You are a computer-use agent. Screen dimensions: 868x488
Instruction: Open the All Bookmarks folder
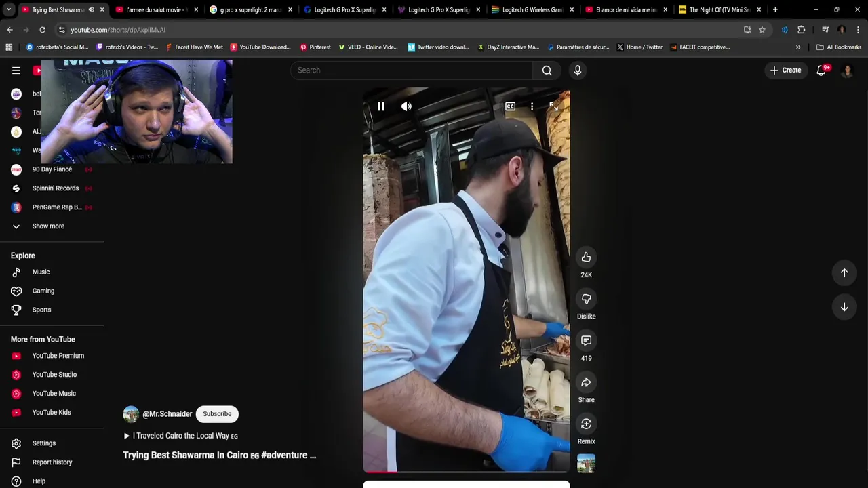(839, 47)
